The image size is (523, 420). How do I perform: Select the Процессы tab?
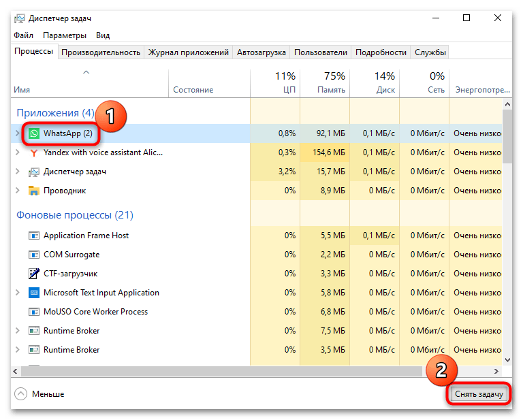coord(33,51)
